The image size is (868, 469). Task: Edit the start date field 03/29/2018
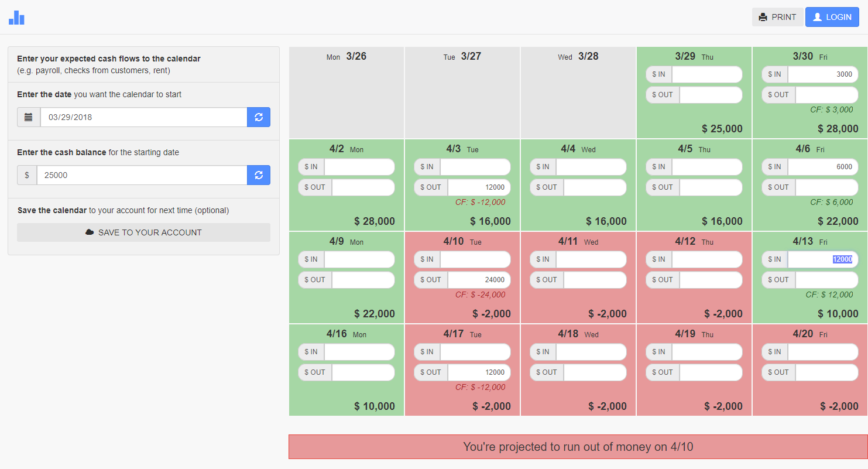pyautogui.click(x=143, y=117)
